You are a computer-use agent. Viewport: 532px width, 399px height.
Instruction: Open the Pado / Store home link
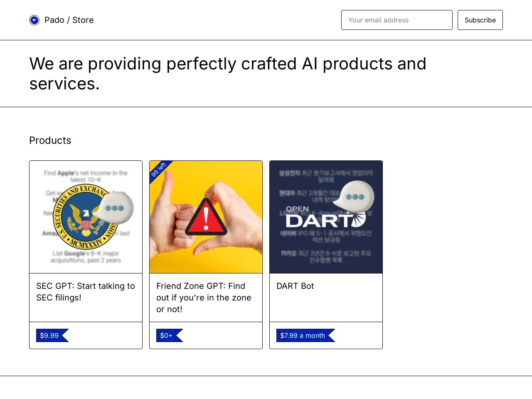click(69, 20)
